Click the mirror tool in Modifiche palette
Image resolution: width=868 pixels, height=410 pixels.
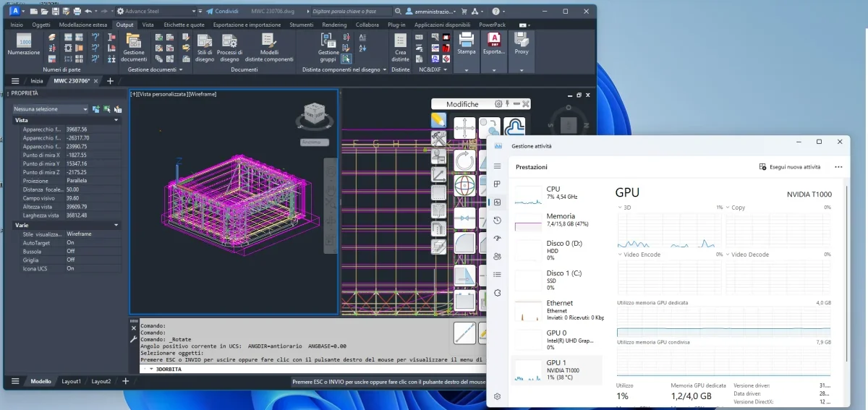click(464, 217)
